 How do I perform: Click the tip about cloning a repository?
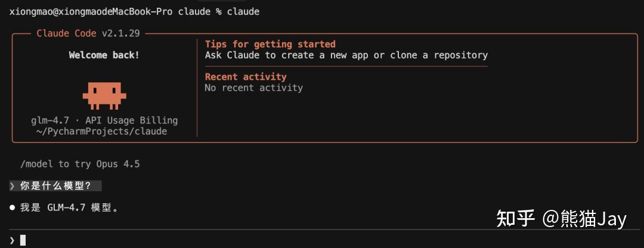[x=346, y=55]
